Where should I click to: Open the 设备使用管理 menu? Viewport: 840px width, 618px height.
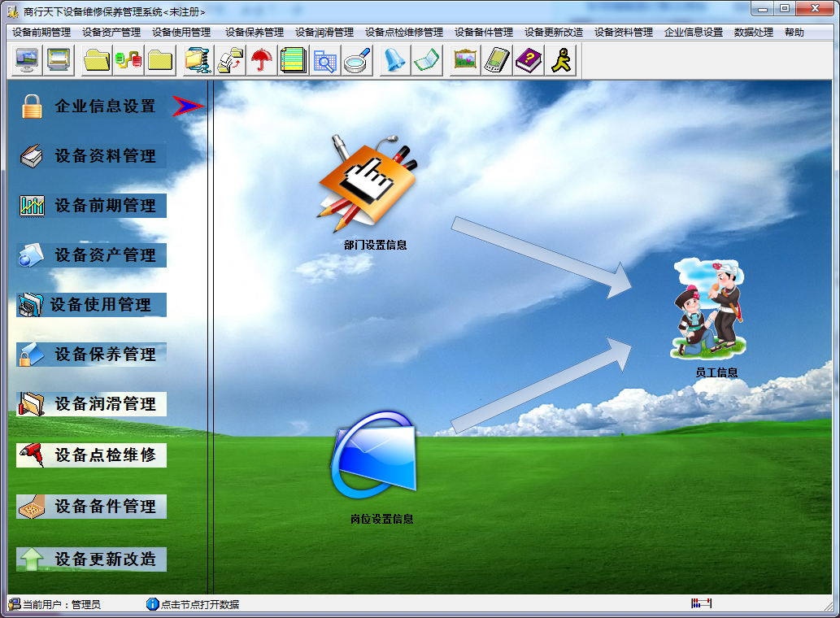(181, 33)
